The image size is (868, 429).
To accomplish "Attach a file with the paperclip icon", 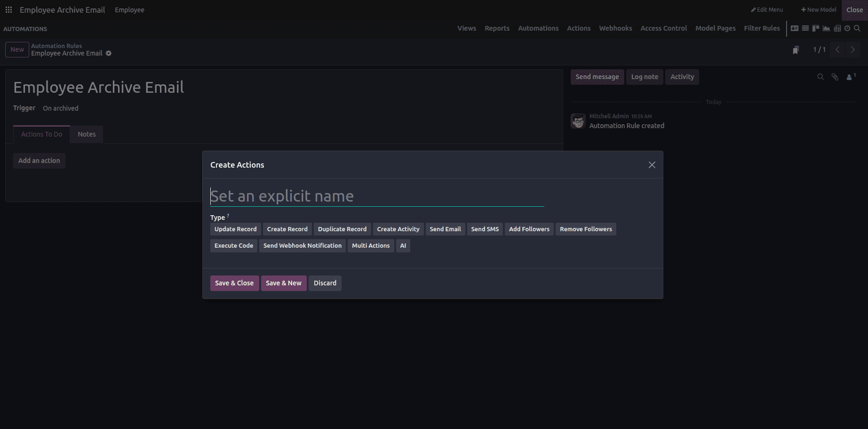I will coord(835,77).
